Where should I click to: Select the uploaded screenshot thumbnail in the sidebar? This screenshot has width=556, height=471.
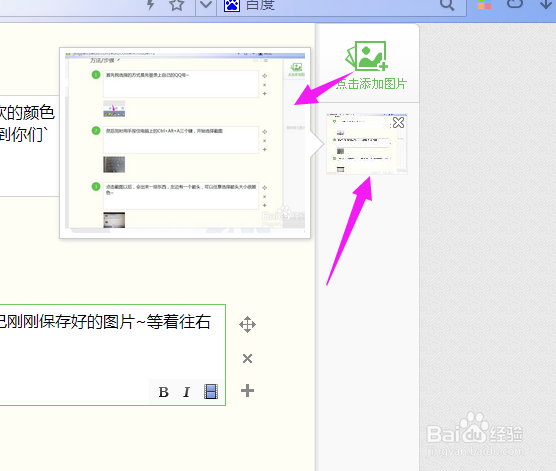click(x=367, y=144)
